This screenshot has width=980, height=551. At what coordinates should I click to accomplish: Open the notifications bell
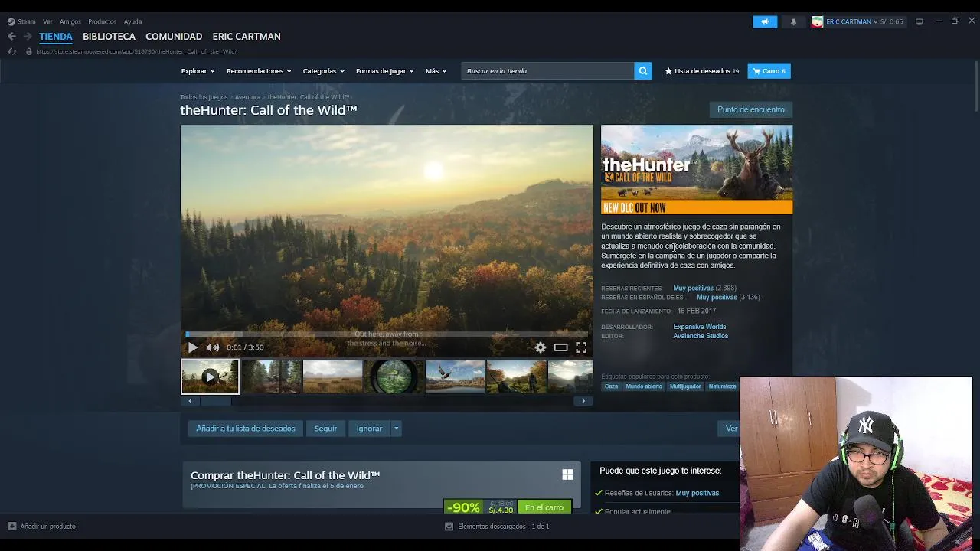(793, 21)
